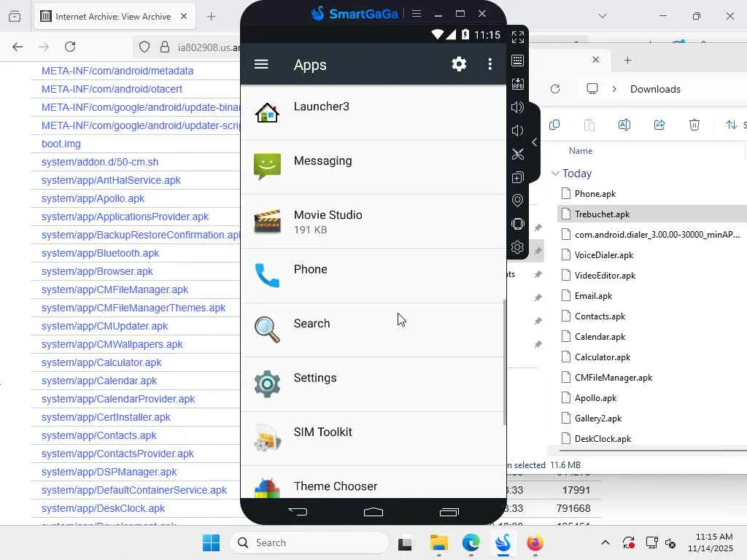Image resolution: width=747 pixels, height=560 pixels.
Task: Tap the Android home navigation button
Action: [373, 512]
